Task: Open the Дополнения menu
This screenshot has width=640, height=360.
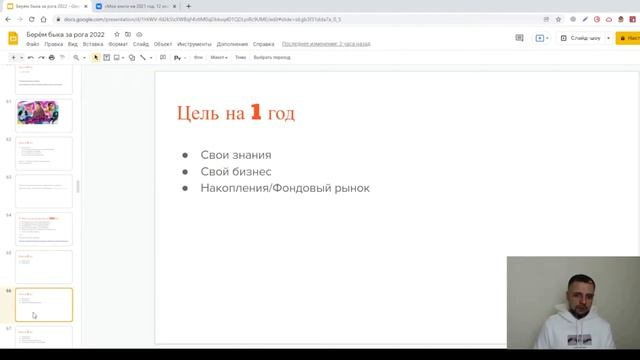Action: point(232,44)
